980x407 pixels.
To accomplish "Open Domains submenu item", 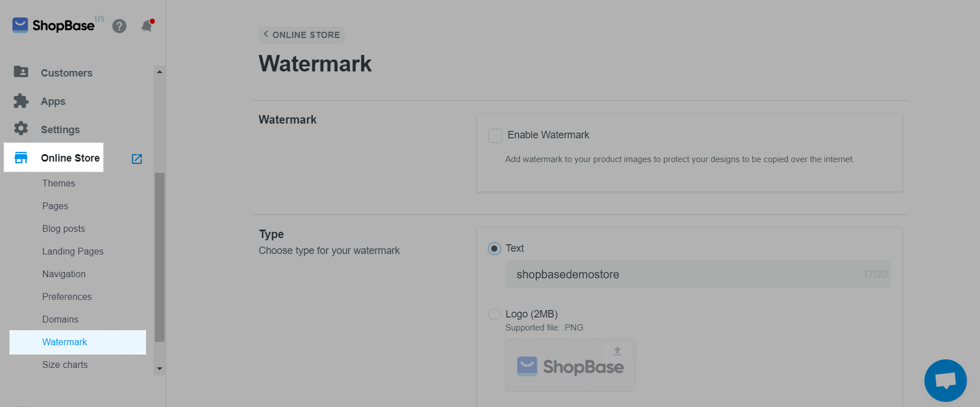I will pyautogui.click(x=60, y=319).
